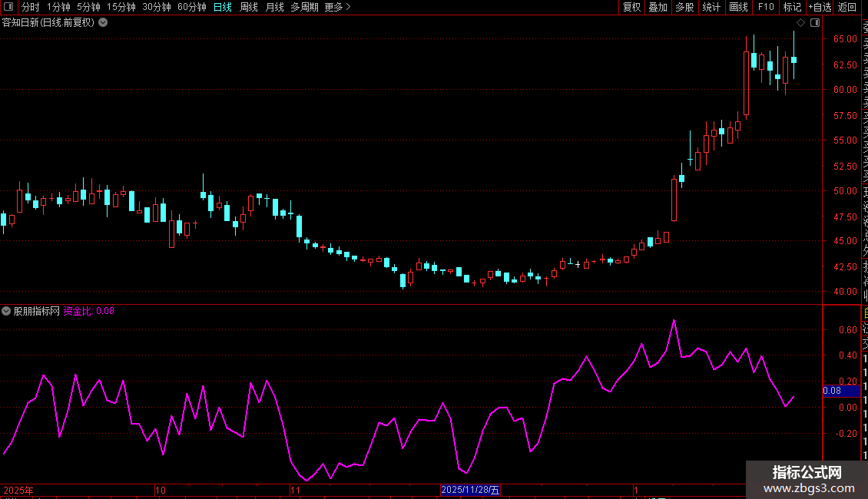Click 统计 statistics button
Screen dimensions: 868x499
(711, 7)
